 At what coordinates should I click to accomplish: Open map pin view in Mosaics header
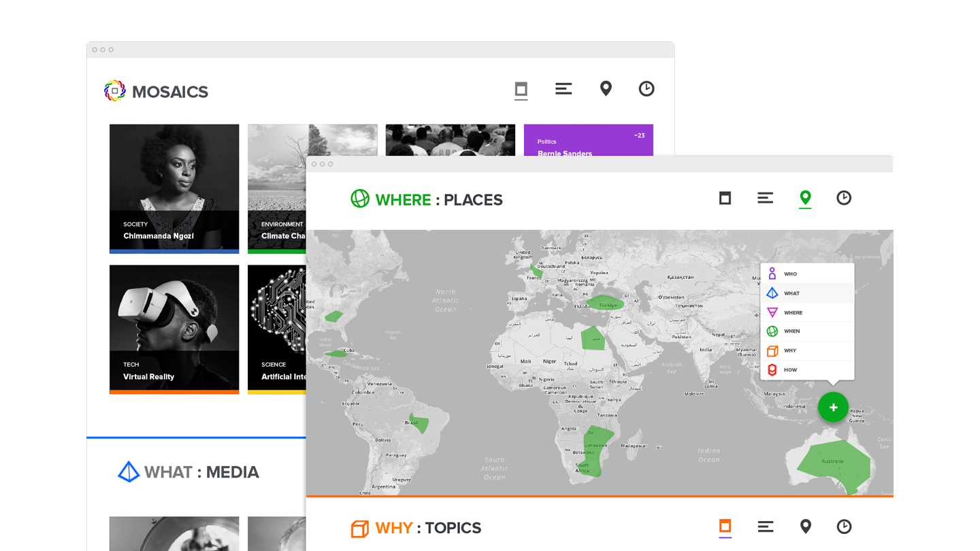click(x=606, y=88)
